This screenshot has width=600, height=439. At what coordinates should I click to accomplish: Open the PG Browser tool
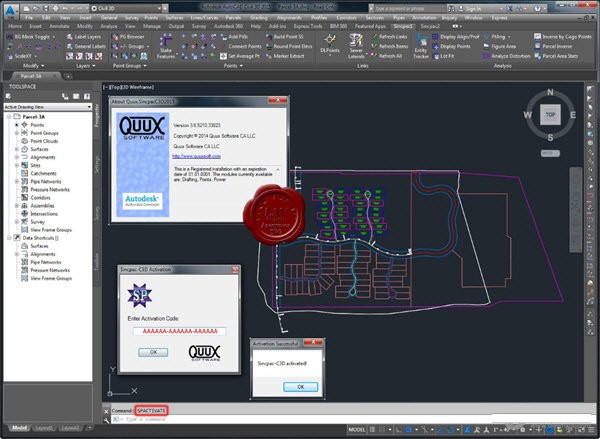128,37
